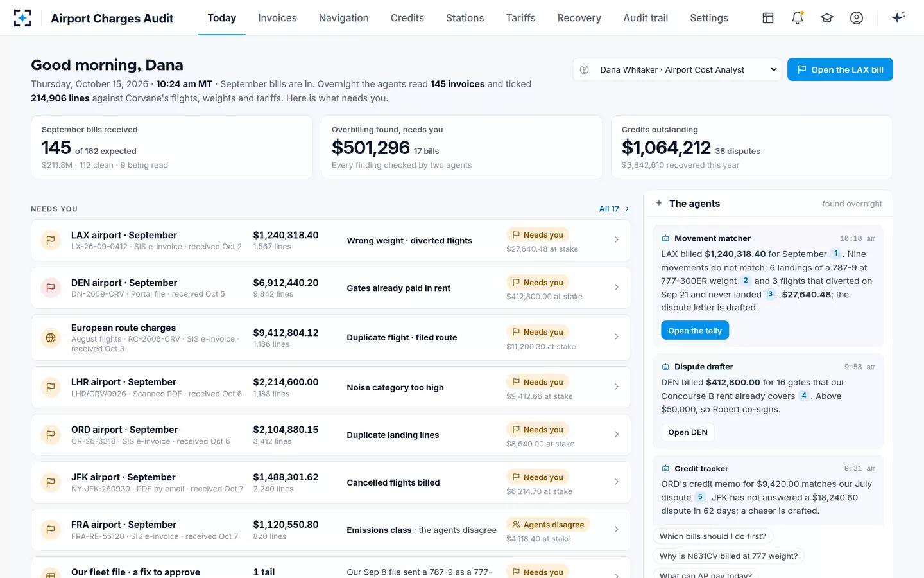Expand the ORD airport row chevron
This screenshot has width=924, height=578.
tap(617, 434)
